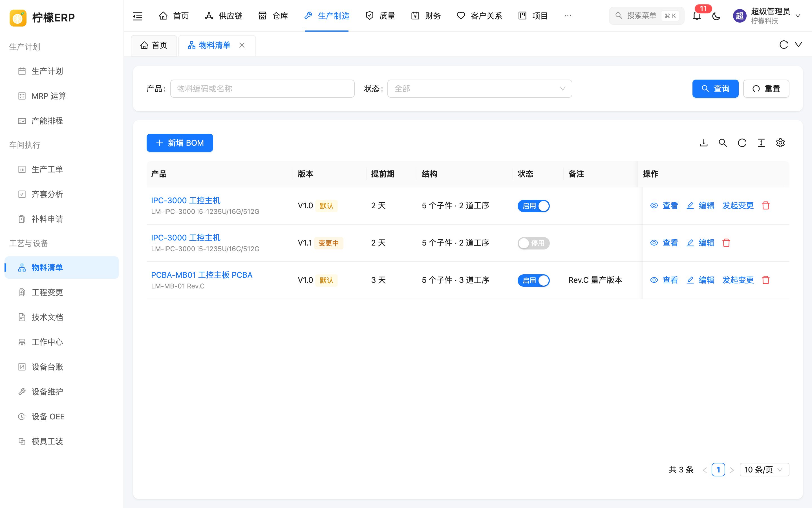Select 物料清单 in the sidebar
This screenshot has width=812, height=508.
[62, 268]
